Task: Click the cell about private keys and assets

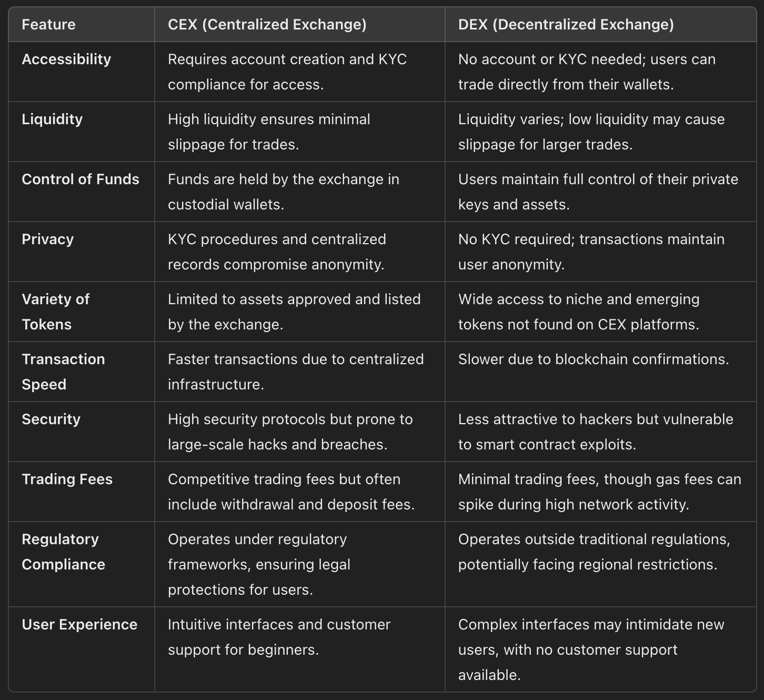Action: tap(598, 192)
